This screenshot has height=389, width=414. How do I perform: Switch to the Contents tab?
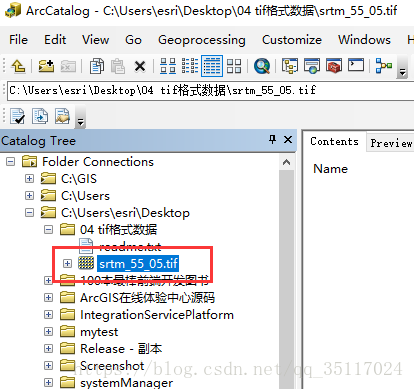[x=334, y=142]
